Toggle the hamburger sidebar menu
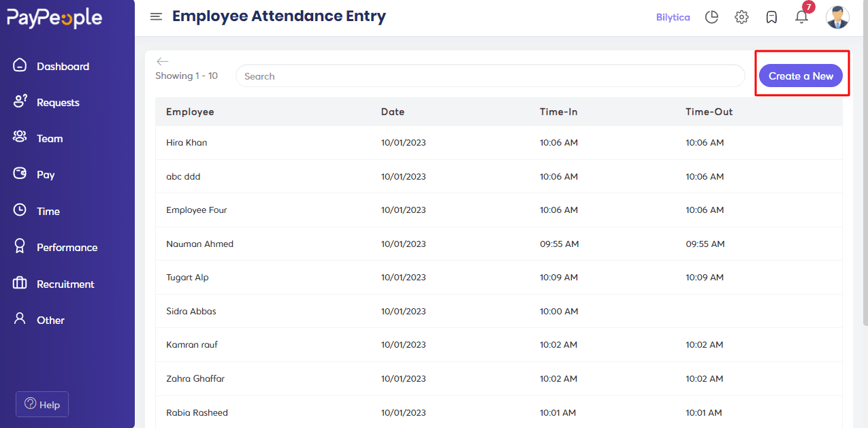This screenshot has width=868, height=428. (156, 16)
